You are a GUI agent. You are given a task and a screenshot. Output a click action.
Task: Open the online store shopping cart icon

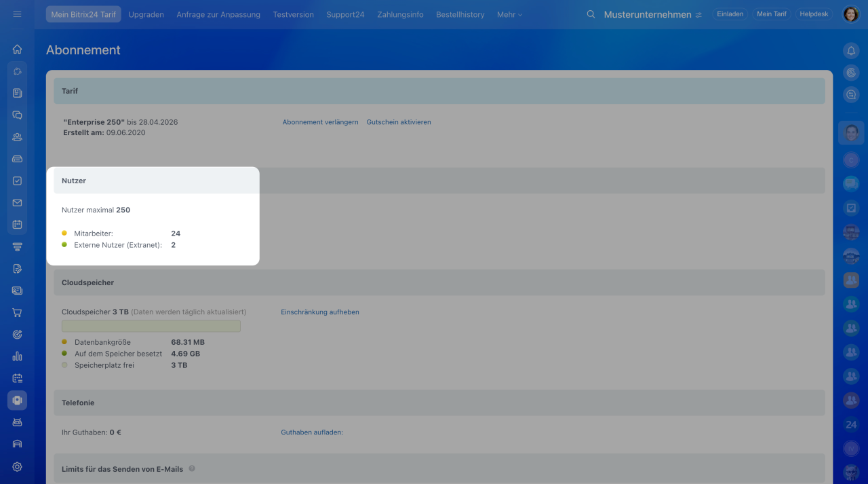coord(17,312)
